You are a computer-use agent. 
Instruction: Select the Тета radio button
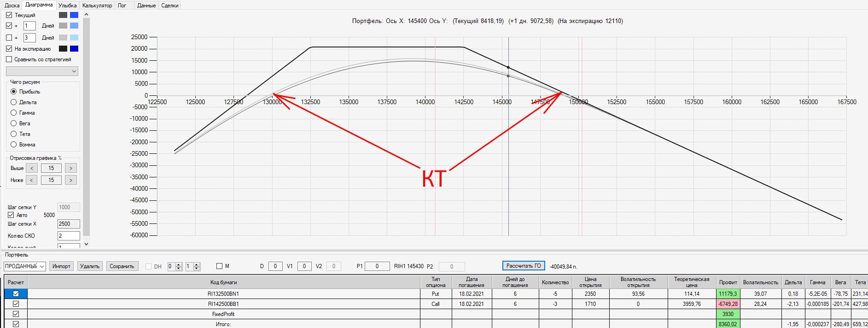pyautogui.click(x=14, y=134)
